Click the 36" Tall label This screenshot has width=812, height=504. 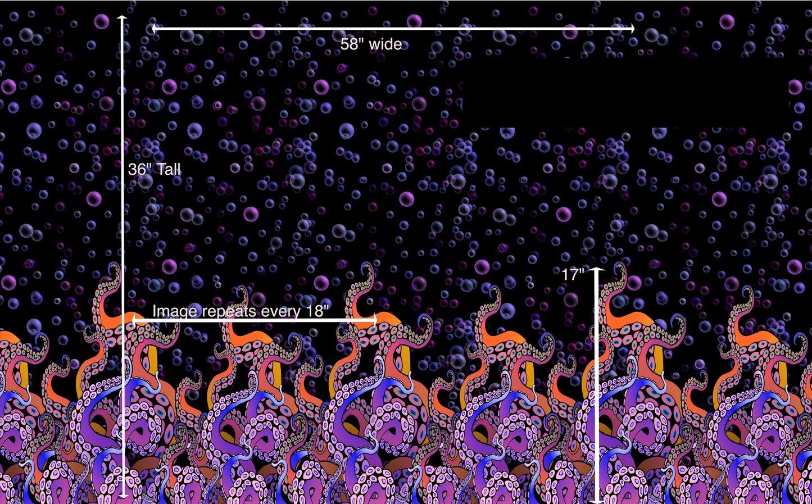click(x=155, y=170)
